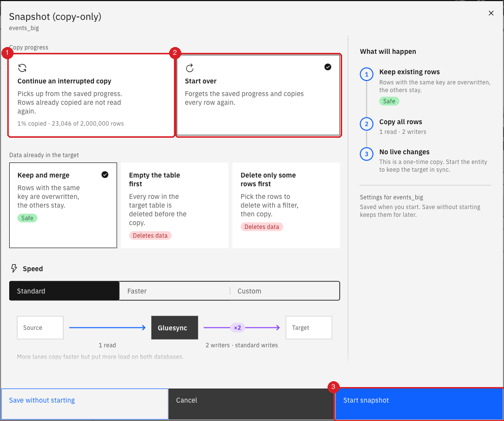Click the checkmark on Keep and merge card
The image size is (504, 421).
coord(105,175)
